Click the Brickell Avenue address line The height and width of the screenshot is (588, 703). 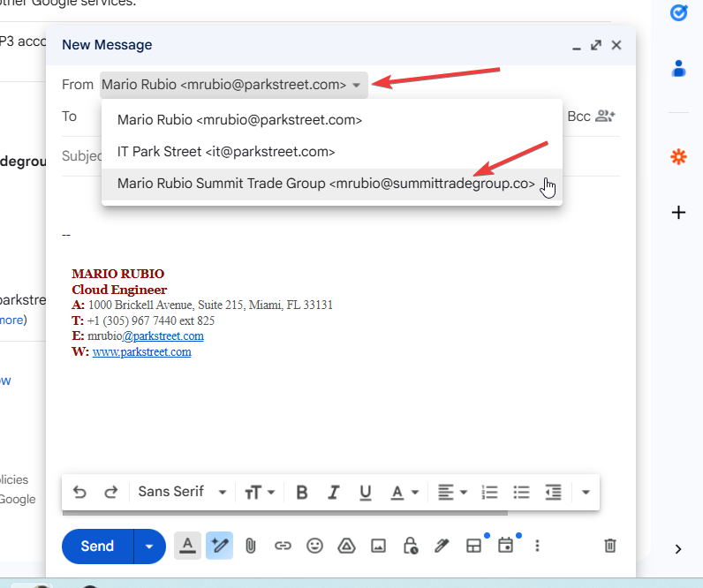202,305
